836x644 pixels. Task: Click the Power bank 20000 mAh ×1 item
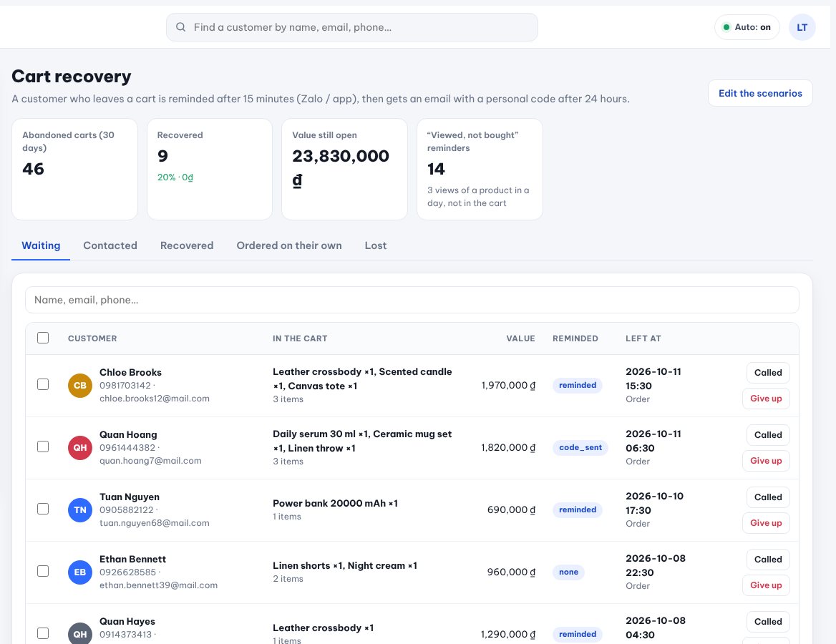(336, 504)
